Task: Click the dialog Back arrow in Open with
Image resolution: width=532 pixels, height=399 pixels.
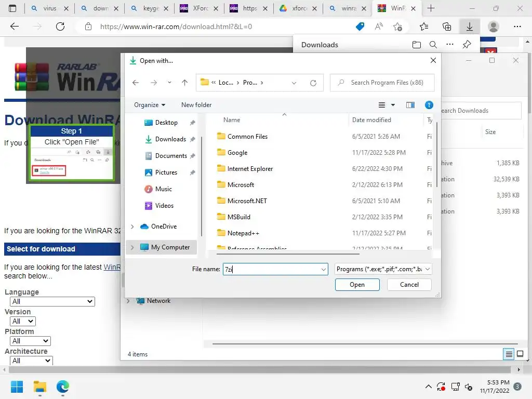Action: point(136,83)
